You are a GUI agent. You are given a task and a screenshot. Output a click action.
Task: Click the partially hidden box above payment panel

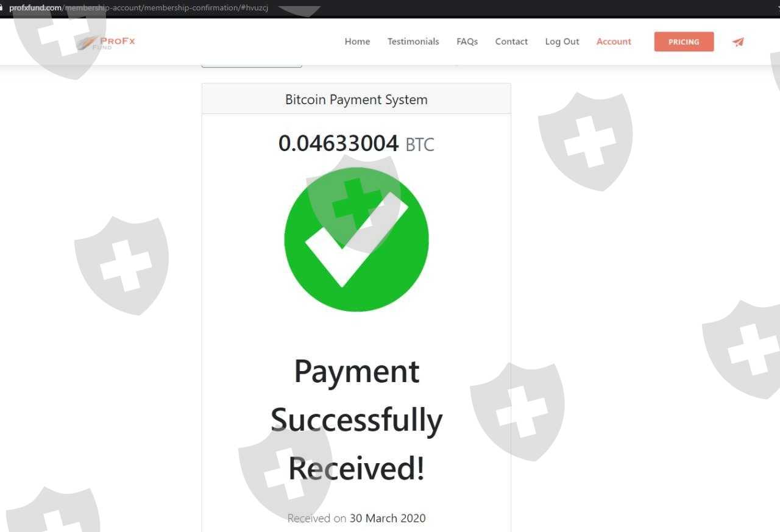point(252,64)
